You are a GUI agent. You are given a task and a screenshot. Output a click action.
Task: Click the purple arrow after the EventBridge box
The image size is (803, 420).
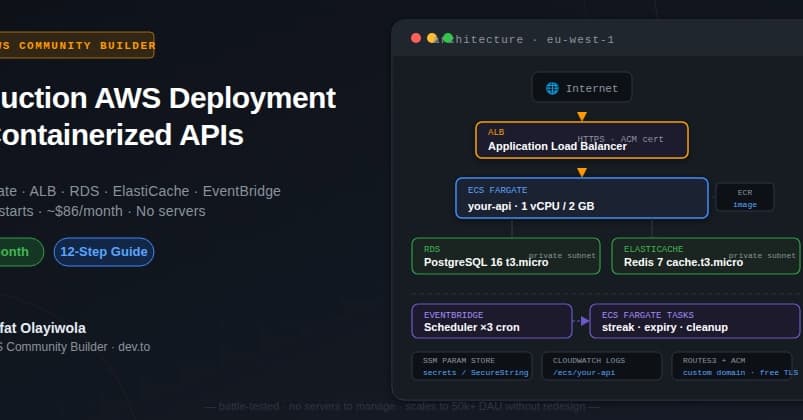[584, 321]
